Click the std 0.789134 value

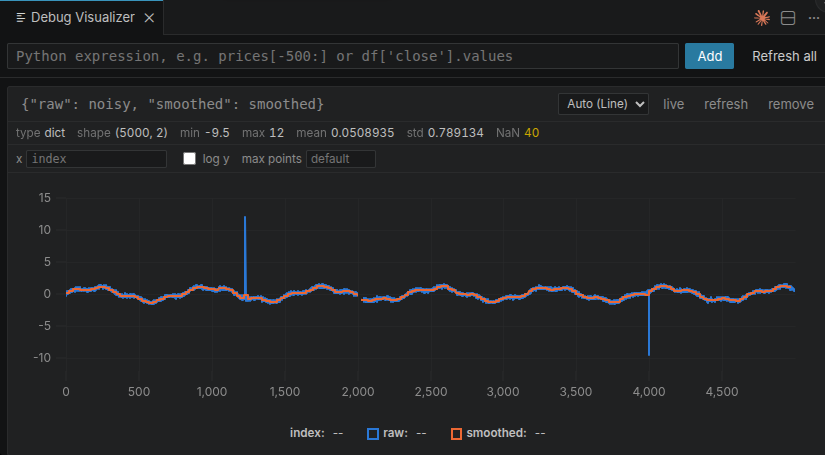[456, 133]
